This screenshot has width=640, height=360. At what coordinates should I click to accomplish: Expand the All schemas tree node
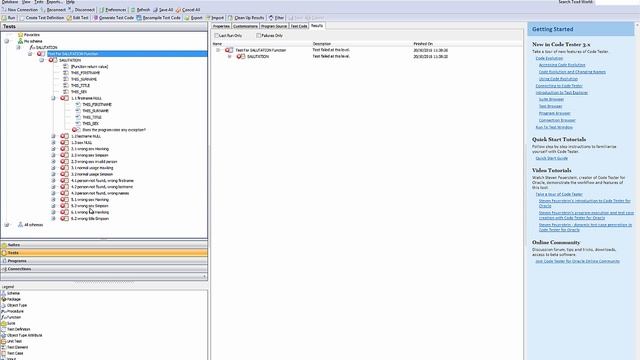7,225
